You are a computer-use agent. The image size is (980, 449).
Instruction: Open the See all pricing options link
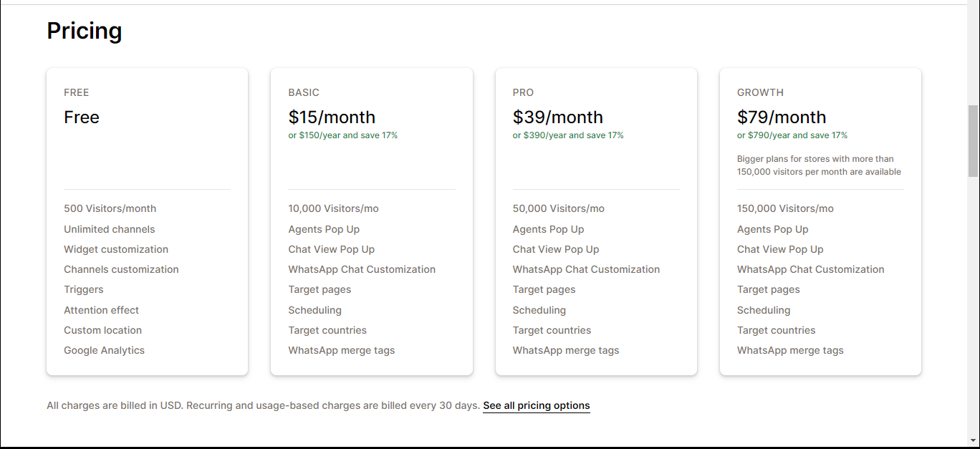pos(537,405)
